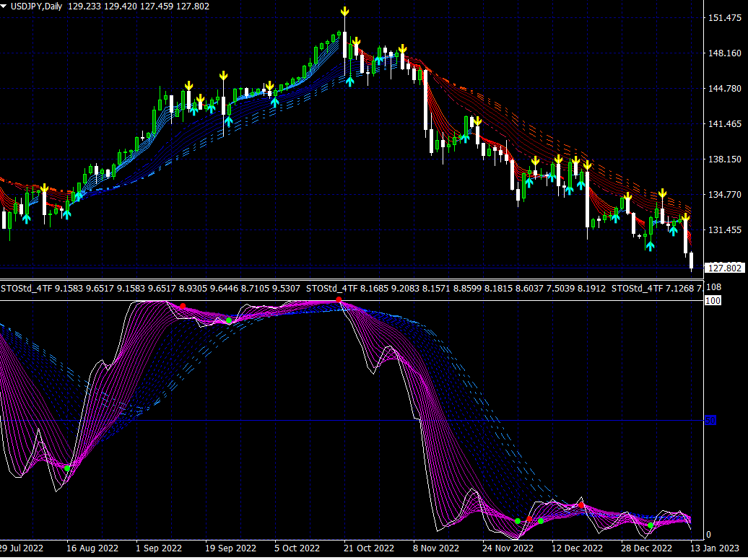Click the 1 Sep 2022 date label
Viewport: 748px width, 560px height.
click(x=159, y=548)
